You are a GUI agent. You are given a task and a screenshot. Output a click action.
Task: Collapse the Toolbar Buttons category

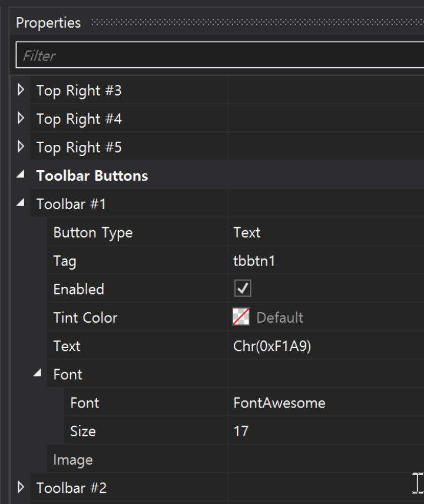click(x=21, y=175)
